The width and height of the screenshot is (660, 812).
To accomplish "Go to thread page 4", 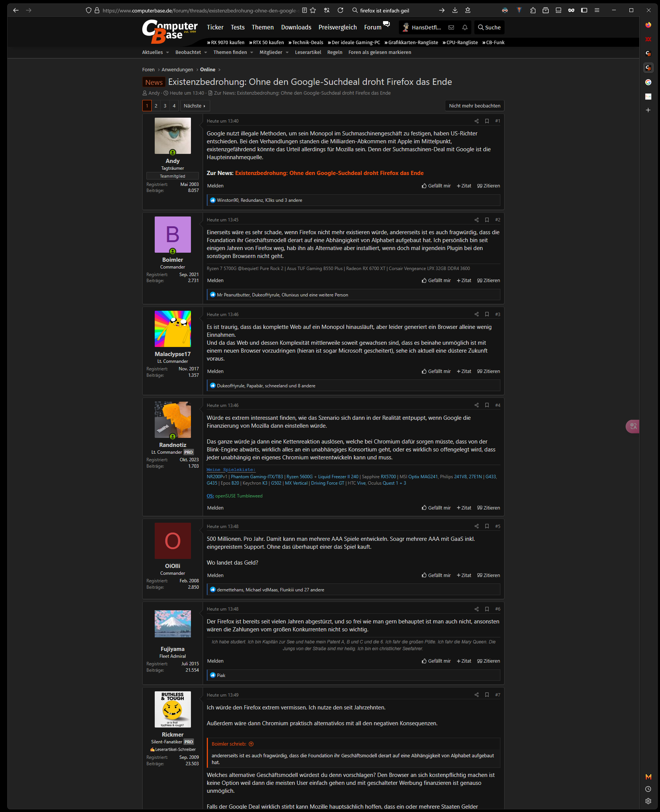I will (x=174, y=106).
